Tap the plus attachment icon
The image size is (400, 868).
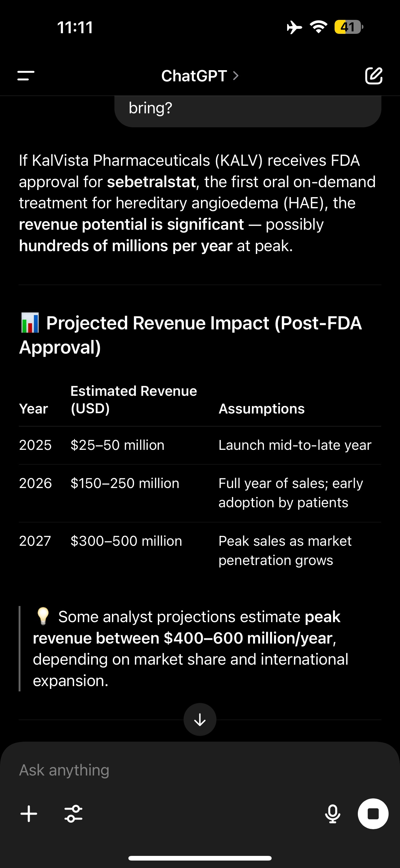(x=29, y=814)
